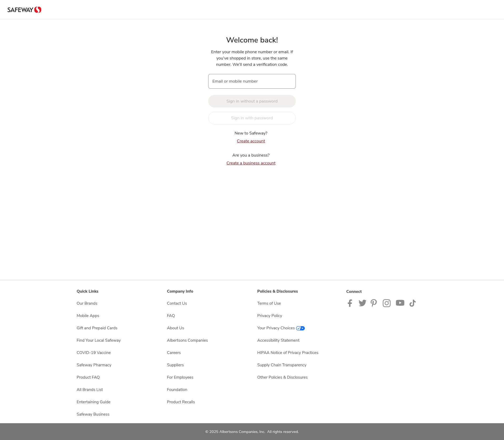The image size is (504, 440).
Task: Focus the Email or mobile number field
Action: tap(252, 81)
